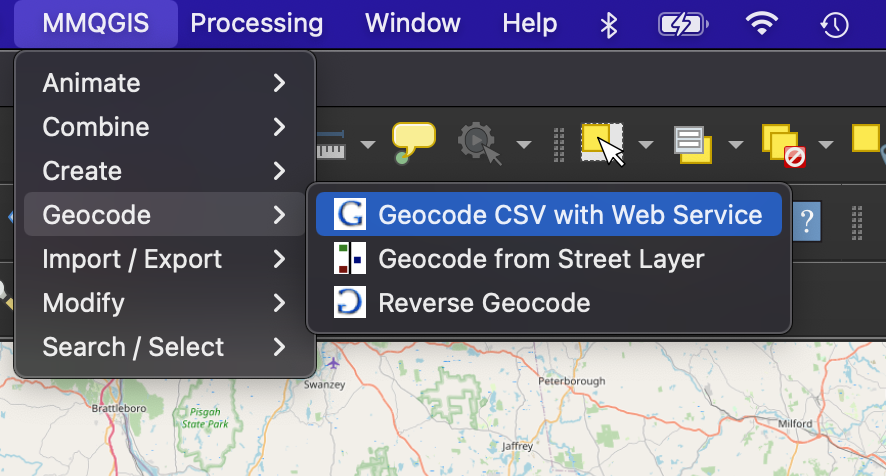Image resolution: width=886 pixels, height=476 pixels.
Task: Click the Deselect All Features icon
Action: 782,143
